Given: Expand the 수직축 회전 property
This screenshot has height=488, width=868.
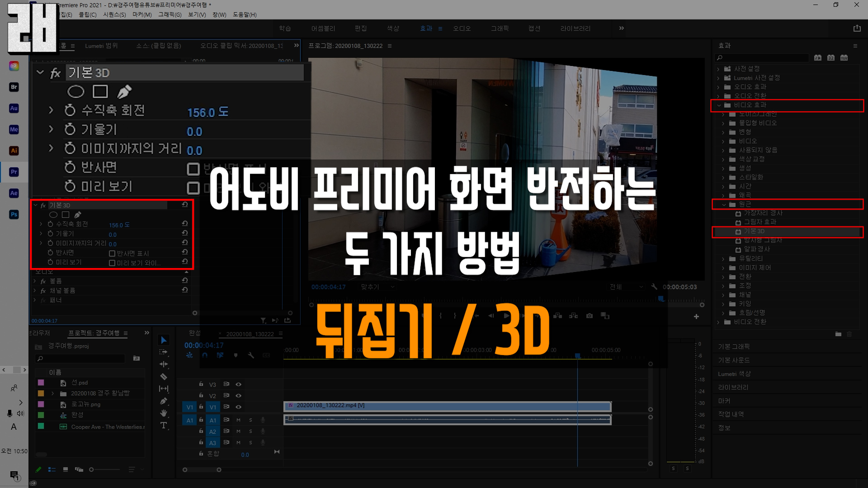Looking at the screenshot, I should click(41, 224).
